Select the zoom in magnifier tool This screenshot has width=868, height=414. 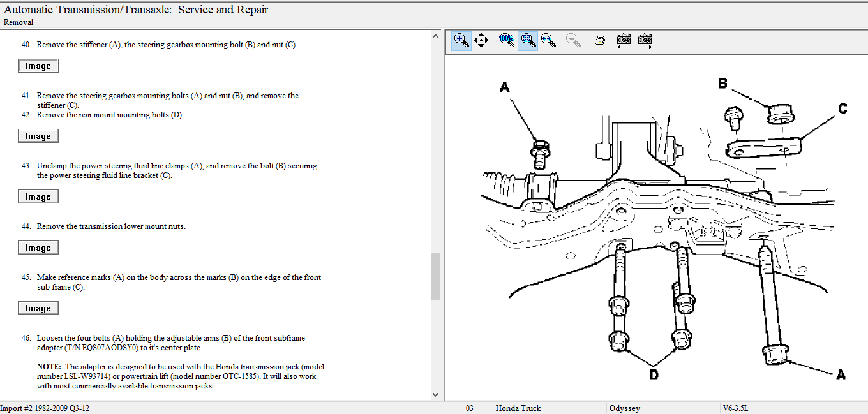click(461, 41)
